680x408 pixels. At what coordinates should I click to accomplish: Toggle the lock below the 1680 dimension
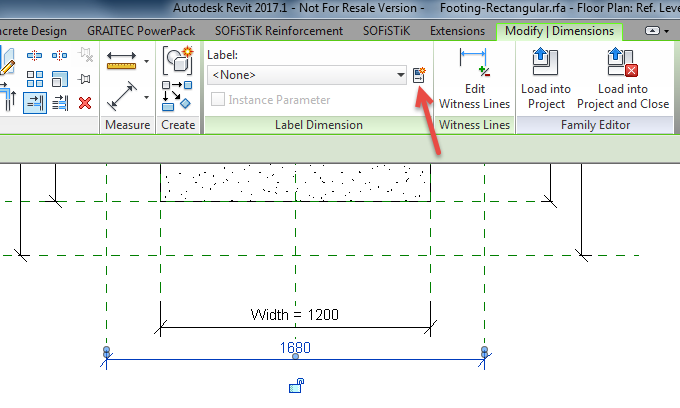pos(297,385)
